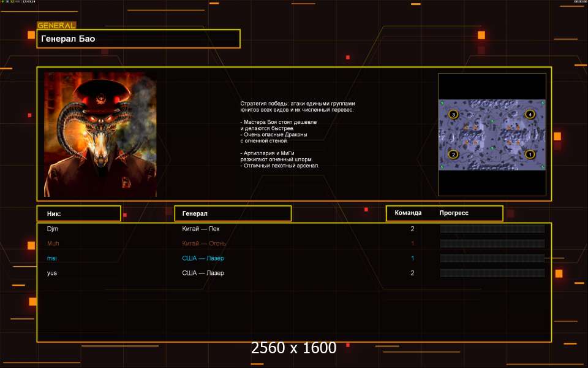588x368 pixels.
Task: Click the timer in the top-right corner
Action: [580, 2]
